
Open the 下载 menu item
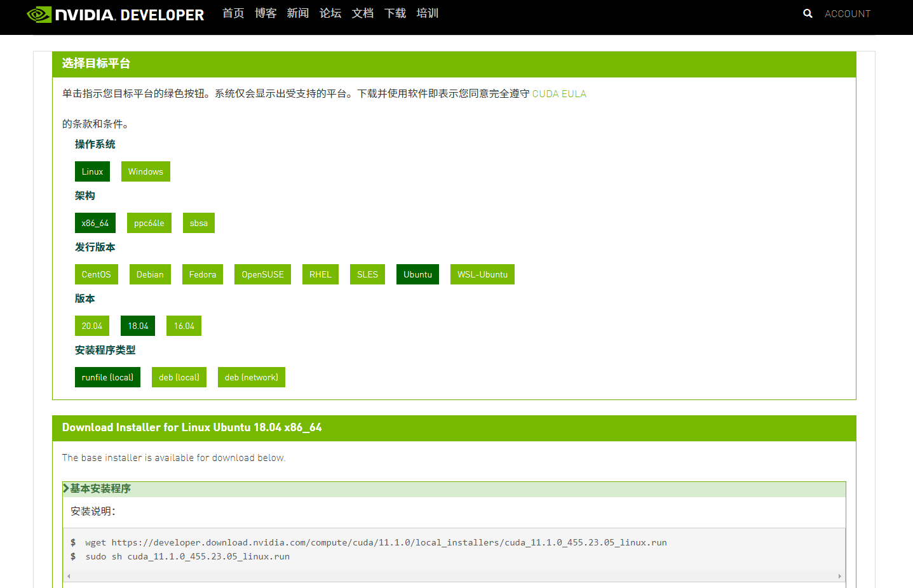pyautogui.click(x=395, y=13)
